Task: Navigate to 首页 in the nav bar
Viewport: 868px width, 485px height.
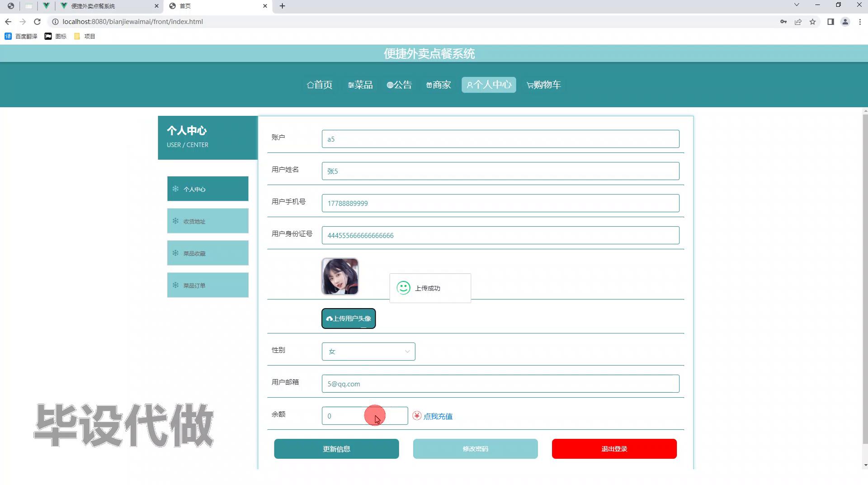Action: click(x=320, y=85)
